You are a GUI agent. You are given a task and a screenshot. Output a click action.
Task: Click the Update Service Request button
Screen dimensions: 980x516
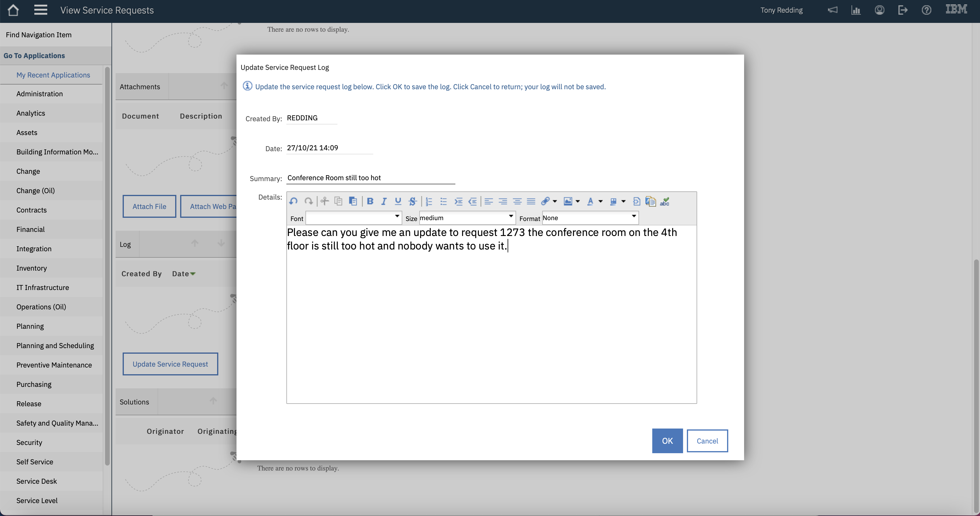tap(170, 364)
